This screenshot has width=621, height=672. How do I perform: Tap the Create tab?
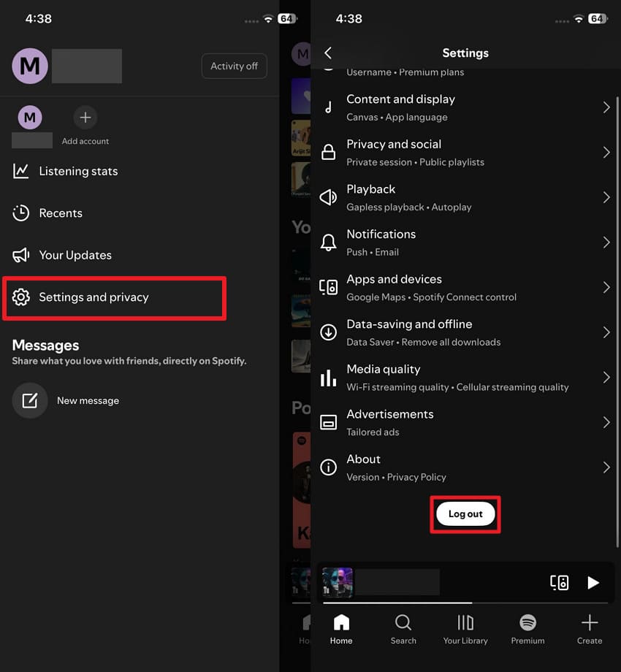tap(590, 629)
